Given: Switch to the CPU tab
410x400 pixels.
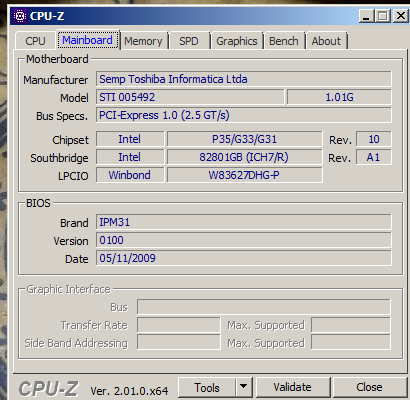Looking at the screenshot, I should click(35, 41).
